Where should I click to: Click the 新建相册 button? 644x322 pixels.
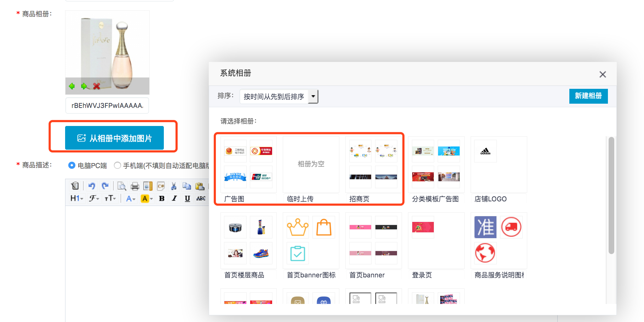click(x=588, y=96)
